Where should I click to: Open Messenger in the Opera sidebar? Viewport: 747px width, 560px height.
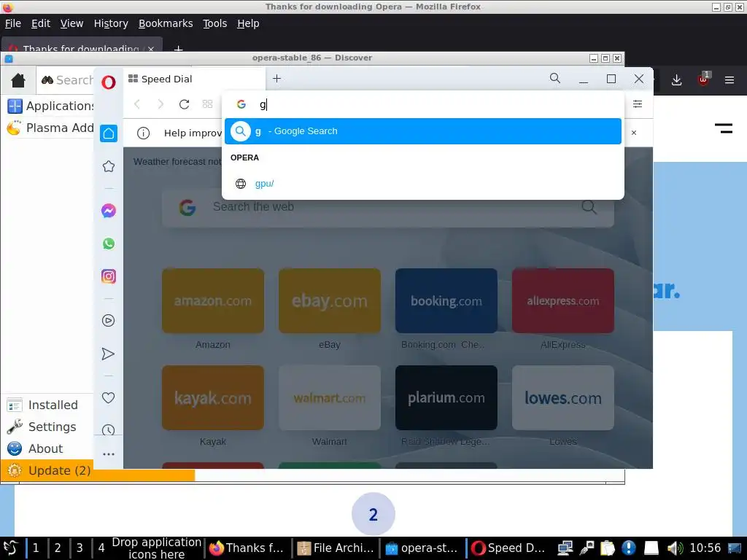(x=109, y=211)
